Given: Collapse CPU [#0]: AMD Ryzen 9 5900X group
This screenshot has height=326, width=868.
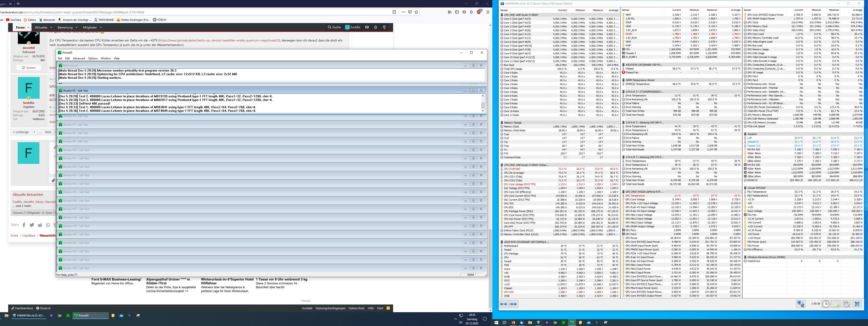Looking at the screenshot, I should (x=502, y=15).
